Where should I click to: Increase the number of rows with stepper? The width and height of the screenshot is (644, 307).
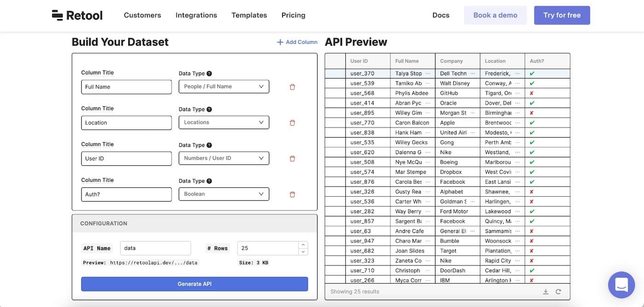(303, 245)
